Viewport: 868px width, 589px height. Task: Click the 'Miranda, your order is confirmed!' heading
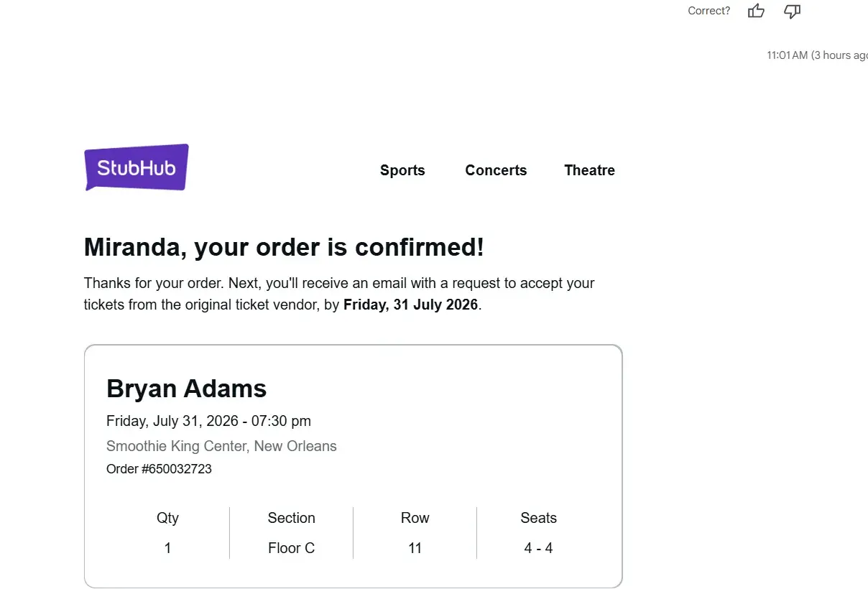pyautogui.click(x=284, y=247)
